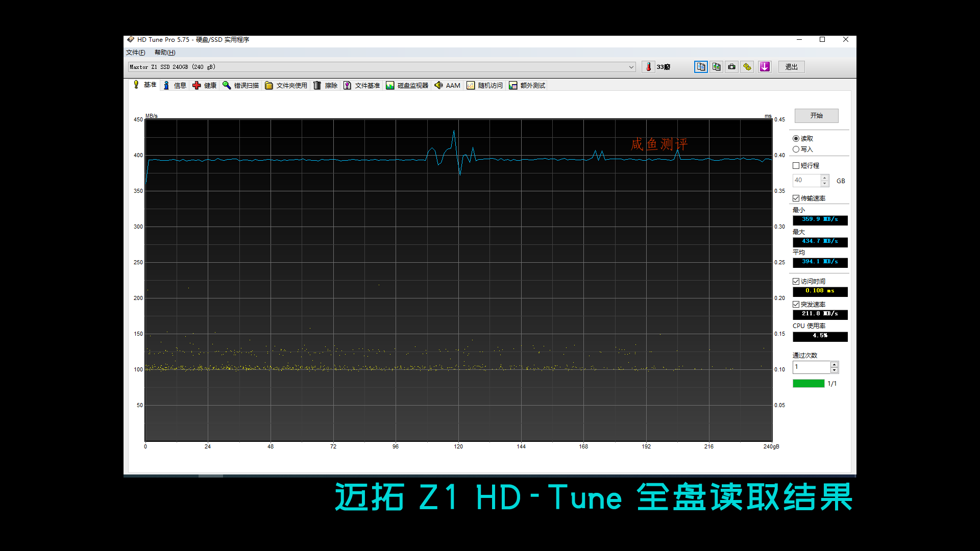Click the magnifier icon of 错误扫描 tab
The image size is (980, 551).
point(227,85)
